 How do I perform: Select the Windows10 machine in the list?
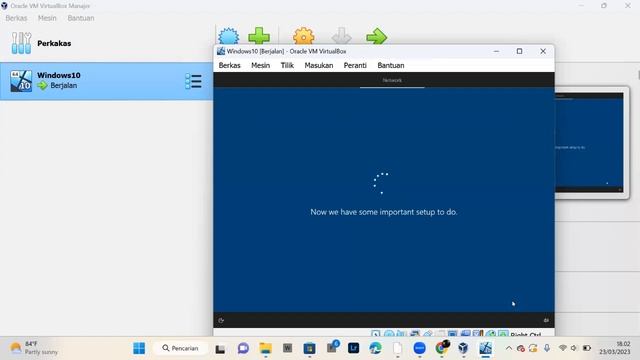[107, 81]
